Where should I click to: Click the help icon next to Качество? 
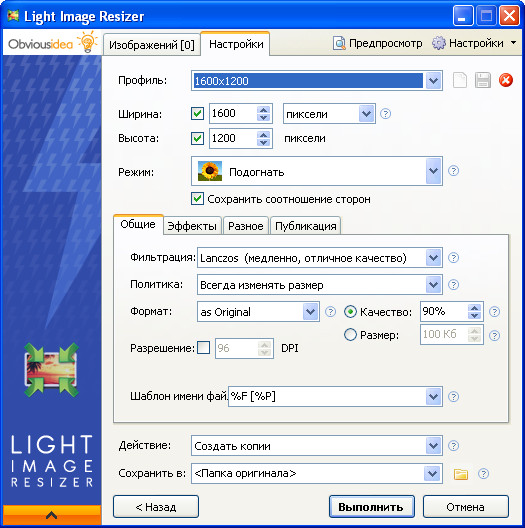tap(494, 312)
